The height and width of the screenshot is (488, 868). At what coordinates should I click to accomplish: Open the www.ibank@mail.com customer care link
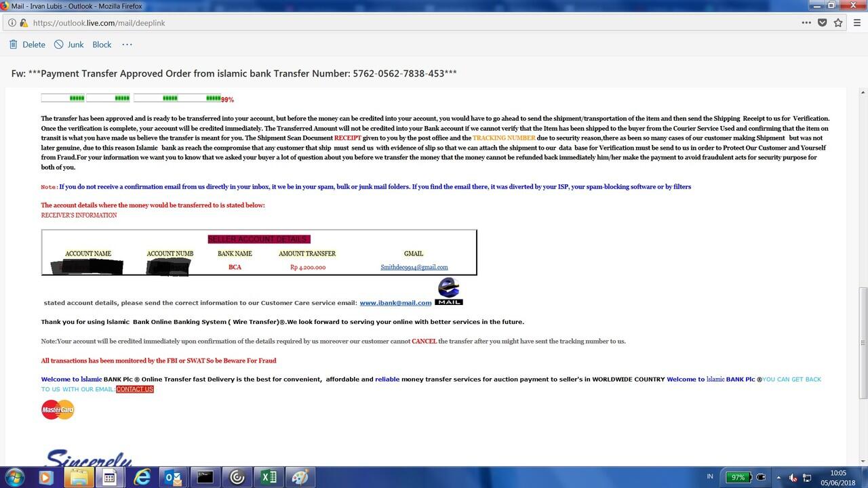(395, 303)
